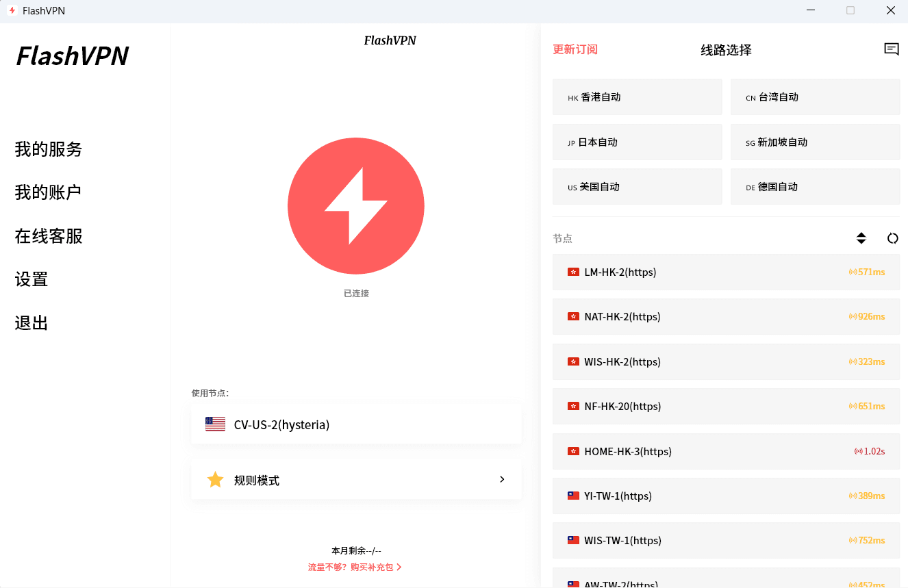Select node NAT-HK-2(https)
The image size is (908, 588).
point(726,316)
